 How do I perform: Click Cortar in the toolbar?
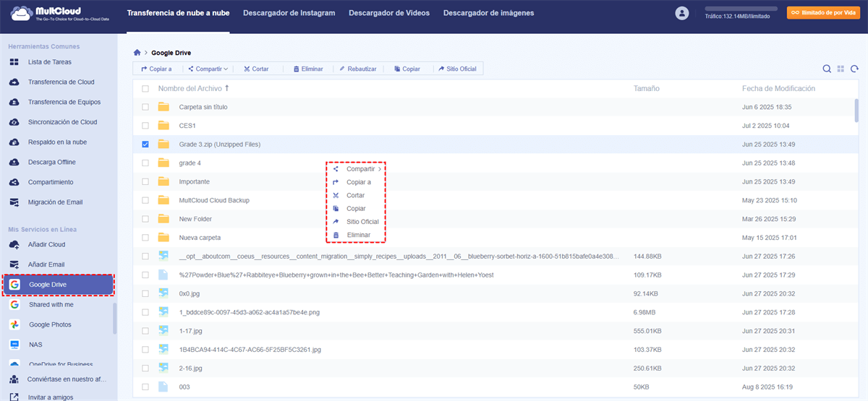256,69
